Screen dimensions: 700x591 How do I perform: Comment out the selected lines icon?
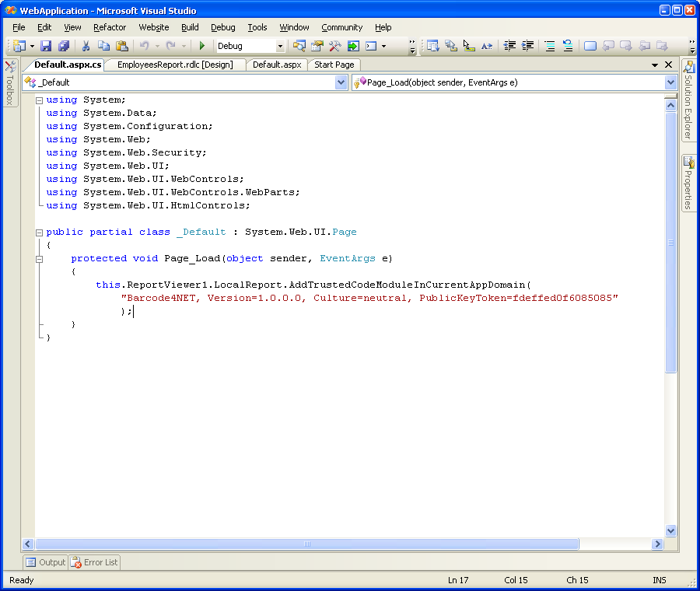point(550,47)
